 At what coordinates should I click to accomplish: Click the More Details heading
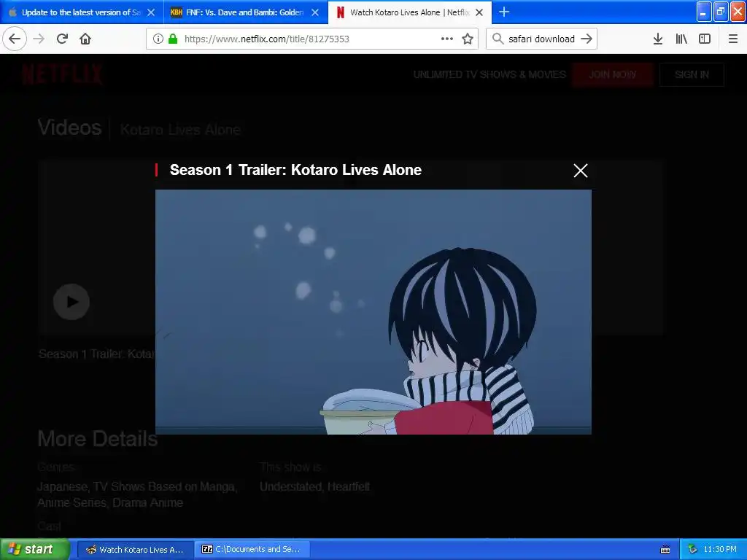click(98, 438)
